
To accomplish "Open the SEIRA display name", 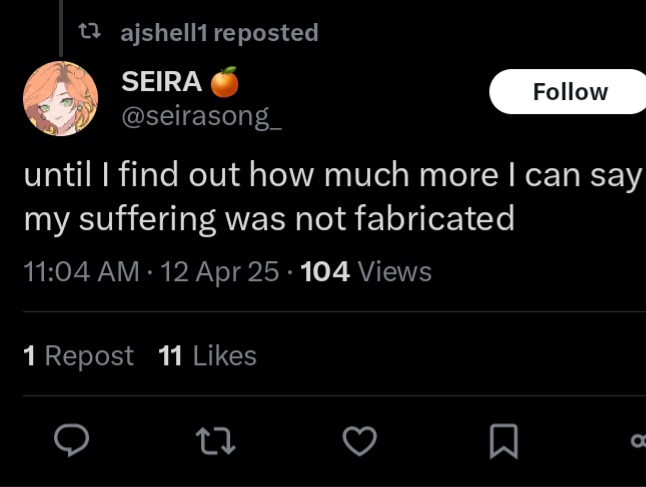I will click(x=162, y=81).
